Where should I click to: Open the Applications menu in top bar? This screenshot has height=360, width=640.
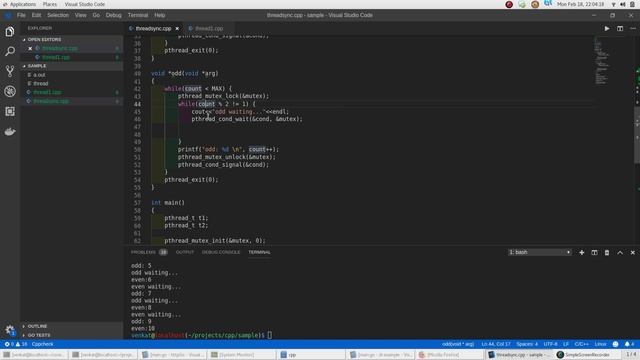[x=23, y=4]
